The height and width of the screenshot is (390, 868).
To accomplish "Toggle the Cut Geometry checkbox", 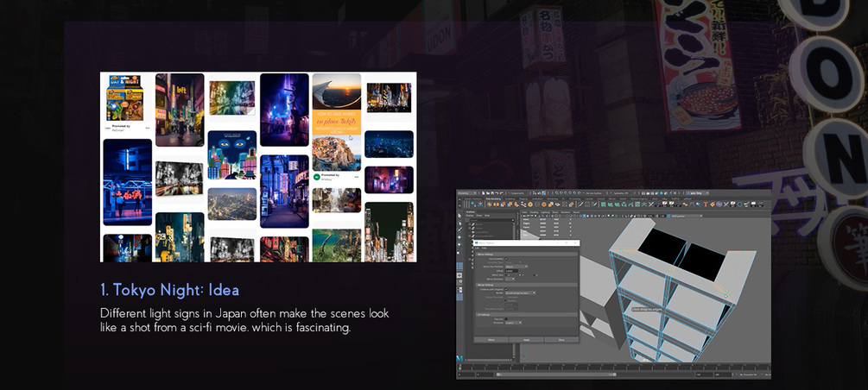I will [506, 259].
